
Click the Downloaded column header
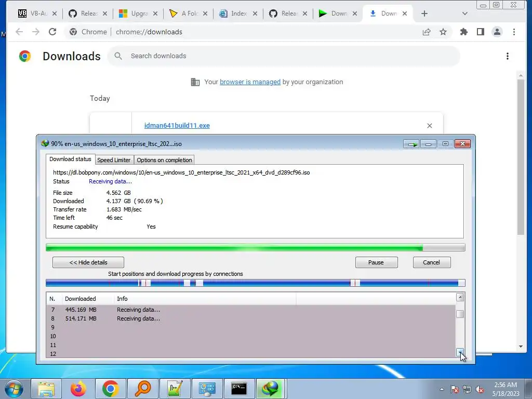(88, 299)
